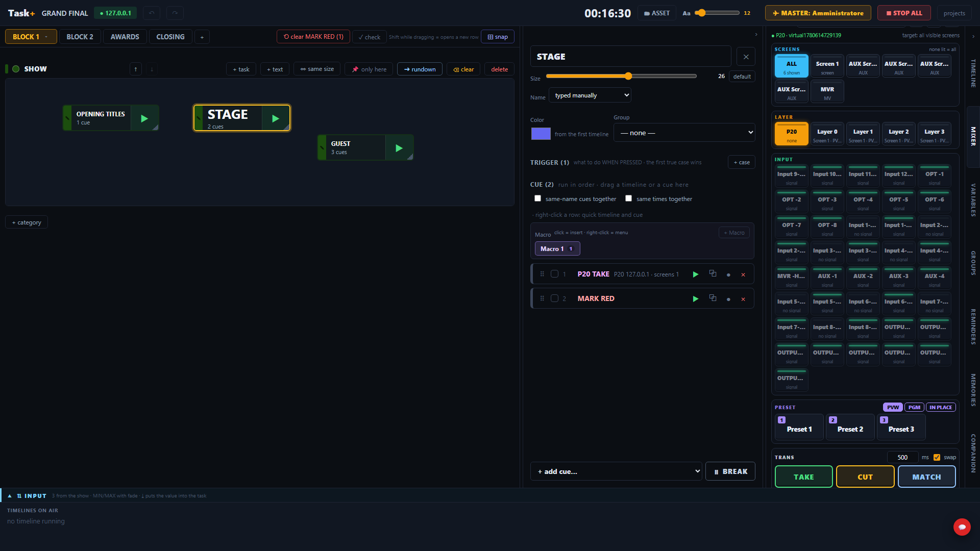Click the STOP ALL button
The width and height of the screenshot is (980, 551).
904,13
